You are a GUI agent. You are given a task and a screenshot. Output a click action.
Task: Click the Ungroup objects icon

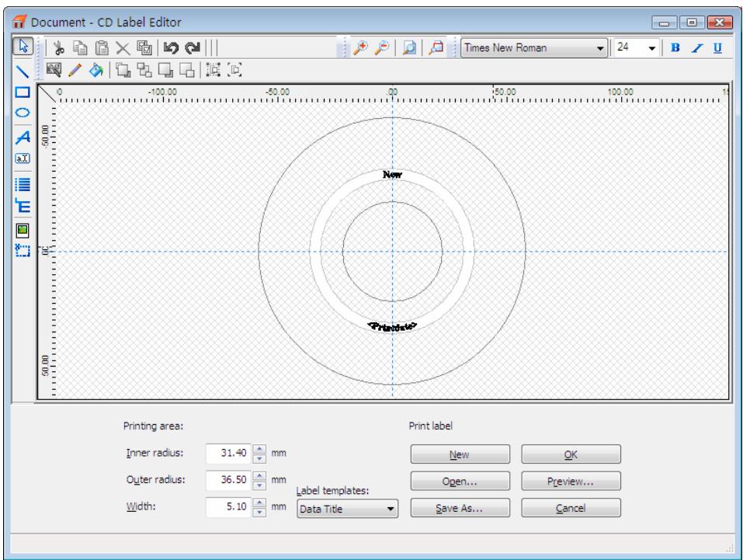(x=234, y=70)
